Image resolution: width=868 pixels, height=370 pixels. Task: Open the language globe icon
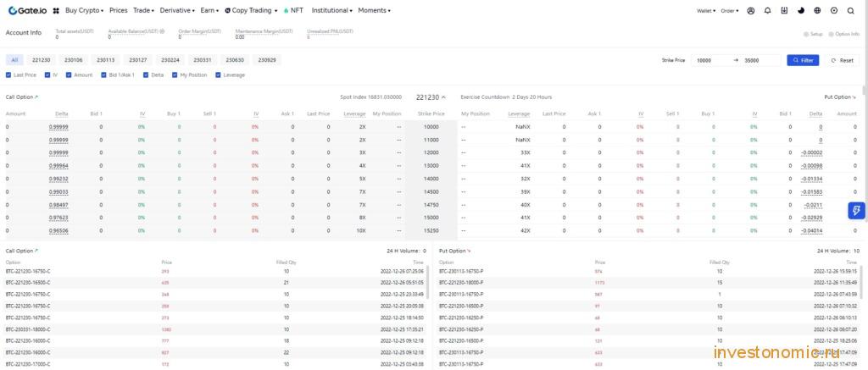click(817, 10)
